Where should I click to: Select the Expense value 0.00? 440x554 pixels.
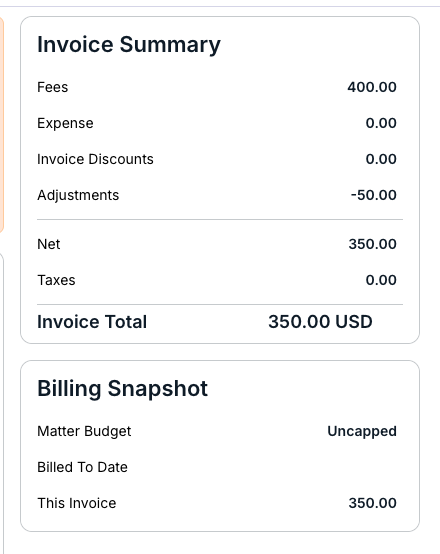(381, 123)
